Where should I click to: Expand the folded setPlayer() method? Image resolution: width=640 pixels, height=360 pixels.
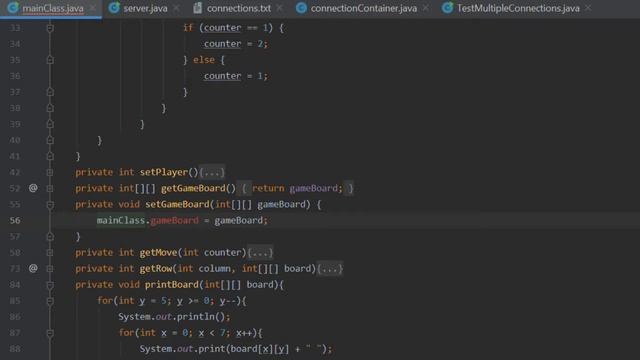(50, 173)
